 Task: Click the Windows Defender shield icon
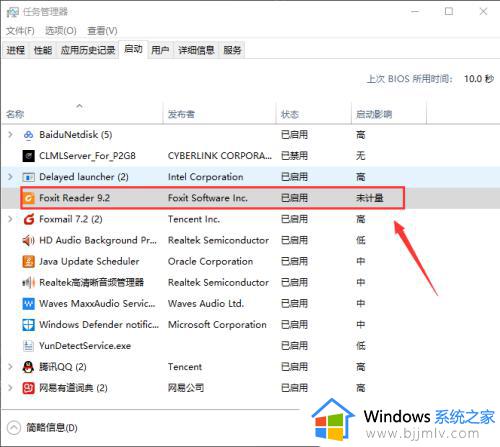pos(28,325)
